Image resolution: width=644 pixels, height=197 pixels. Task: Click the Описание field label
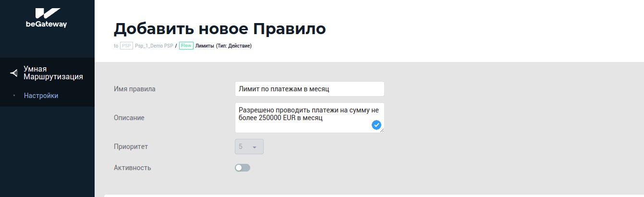click(x=129, y=118)
